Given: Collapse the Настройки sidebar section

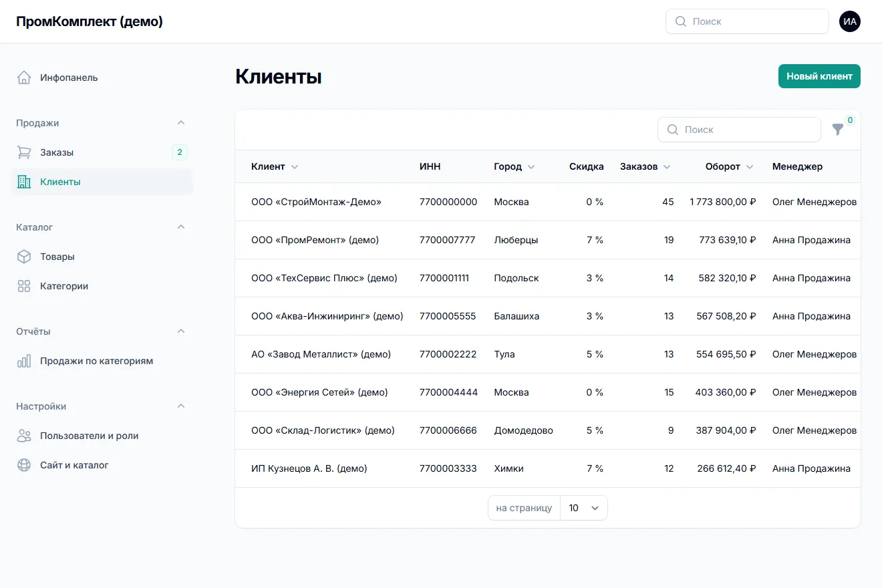Looking at the screenshot, I should 180,406.
